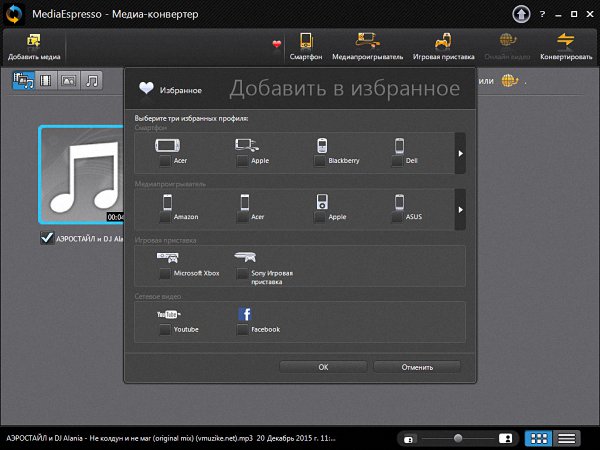Check the Sony Игровая приставка checkbox

242,274
